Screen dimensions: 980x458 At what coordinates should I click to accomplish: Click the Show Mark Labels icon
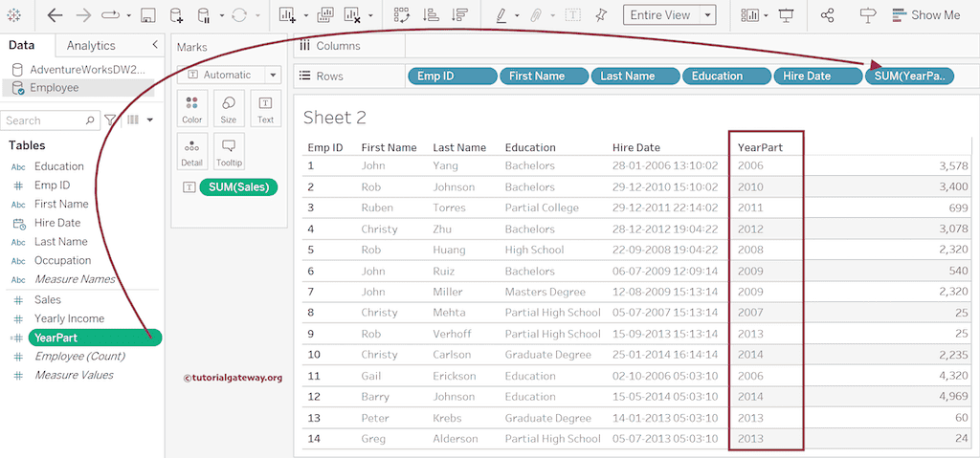pos(572,15)
